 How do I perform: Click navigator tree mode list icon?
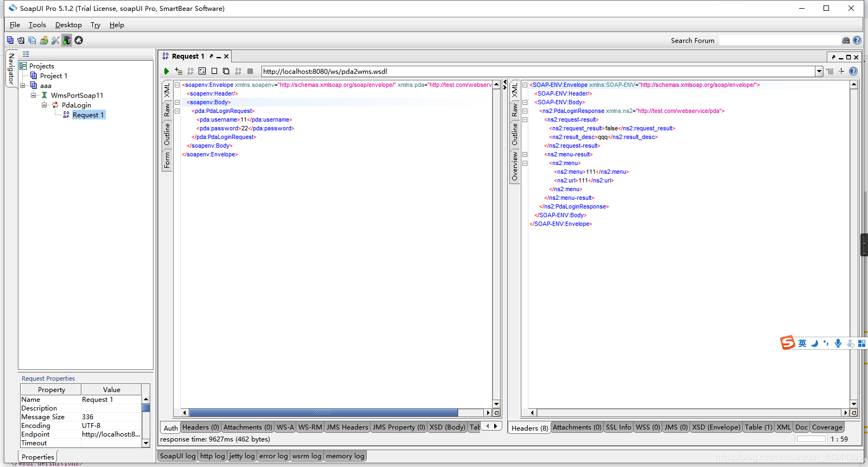click(25, 54)
